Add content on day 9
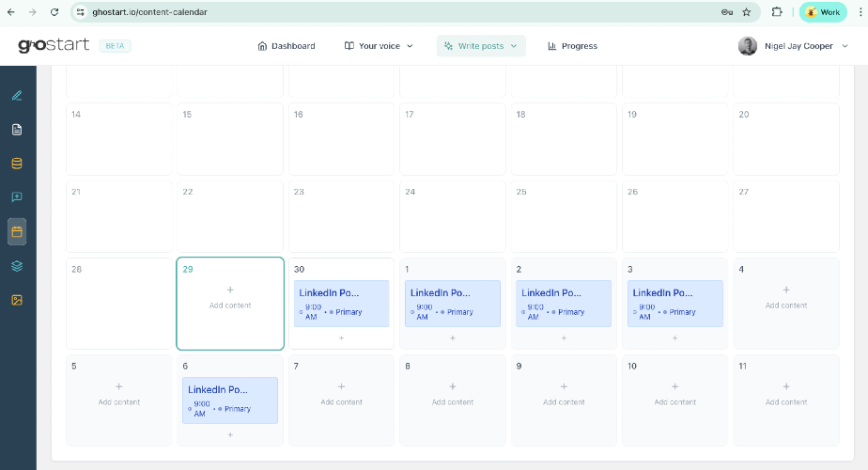Image resolution: width=868 pixels, height=470 pixels. coord(564,395)
